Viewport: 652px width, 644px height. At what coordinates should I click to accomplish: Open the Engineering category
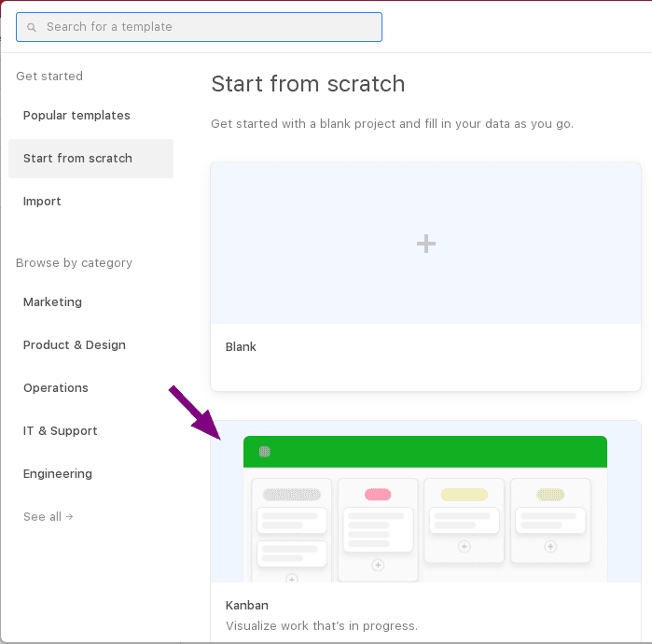(x=58, y=474)
